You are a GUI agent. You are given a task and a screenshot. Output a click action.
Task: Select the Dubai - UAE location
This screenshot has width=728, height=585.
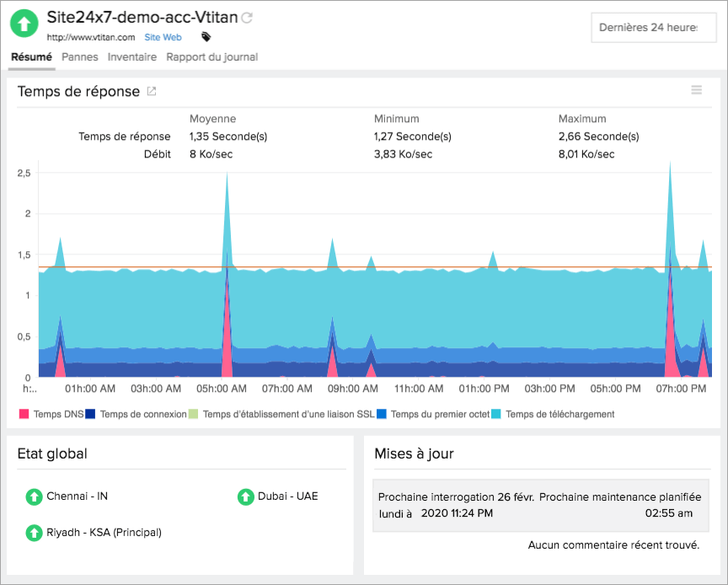(288, 496)
